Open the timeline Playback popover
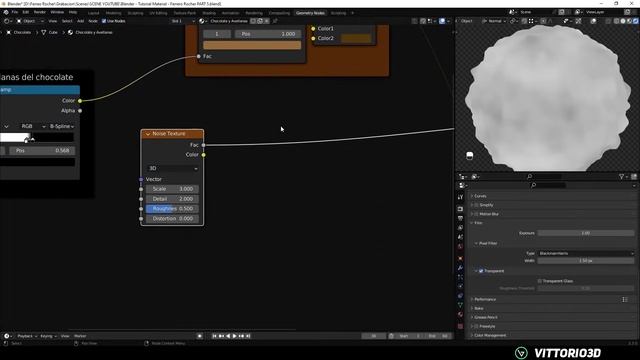640x360 pixels. [x=27, y=336]
